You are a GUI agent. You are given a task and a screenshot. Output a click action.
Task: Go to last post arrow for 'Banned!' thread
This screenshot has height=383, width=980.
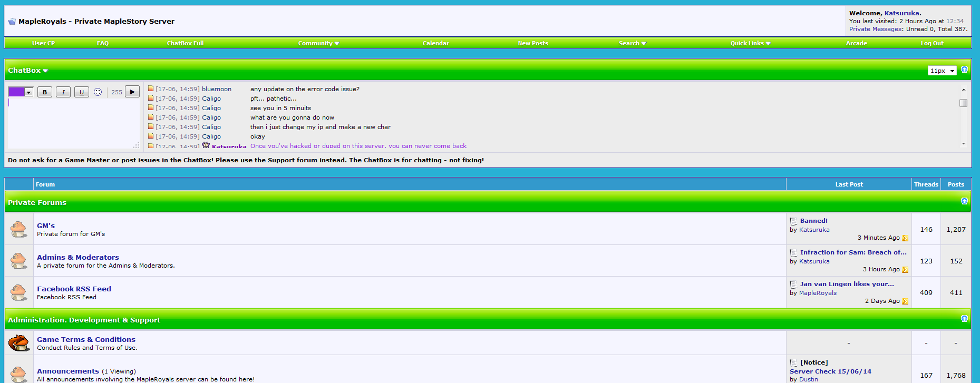(905, 238)
